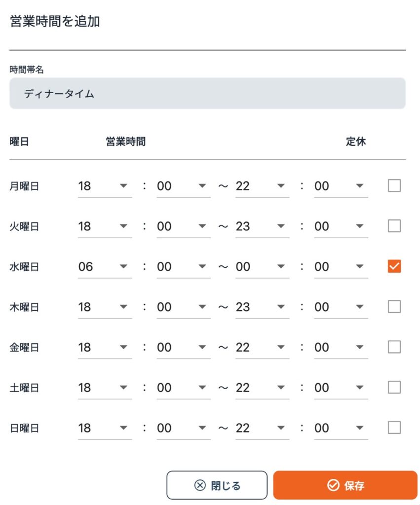Click 月曜日 closing minute dropdown arrow
The width and height of the screenshot is (420, 505).
point(360,186)
